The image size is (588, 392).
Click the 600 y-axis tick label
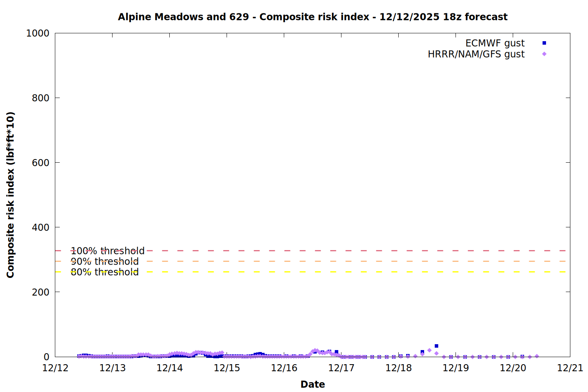tap(40, 163)
